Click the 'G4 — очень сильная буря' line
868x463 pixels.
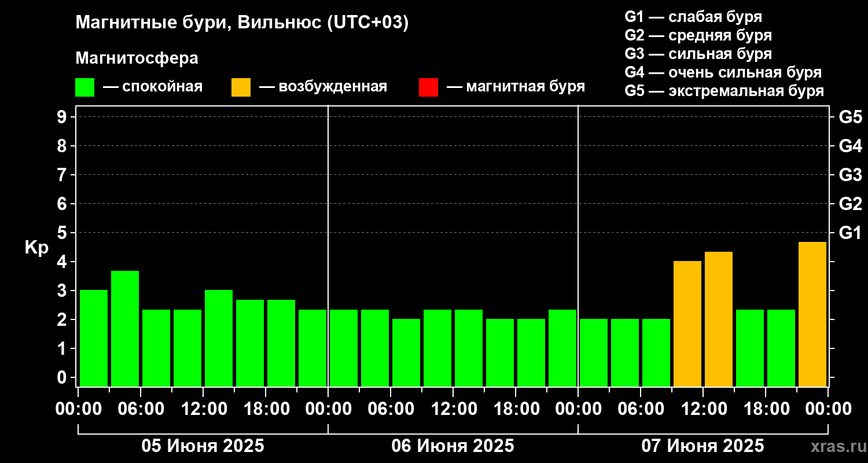pyautogui.click(x=723, y=72)
